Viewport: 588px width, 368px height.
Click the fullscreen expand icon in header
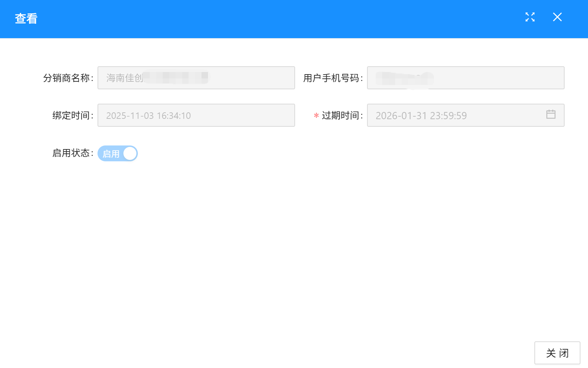(530, 17)
